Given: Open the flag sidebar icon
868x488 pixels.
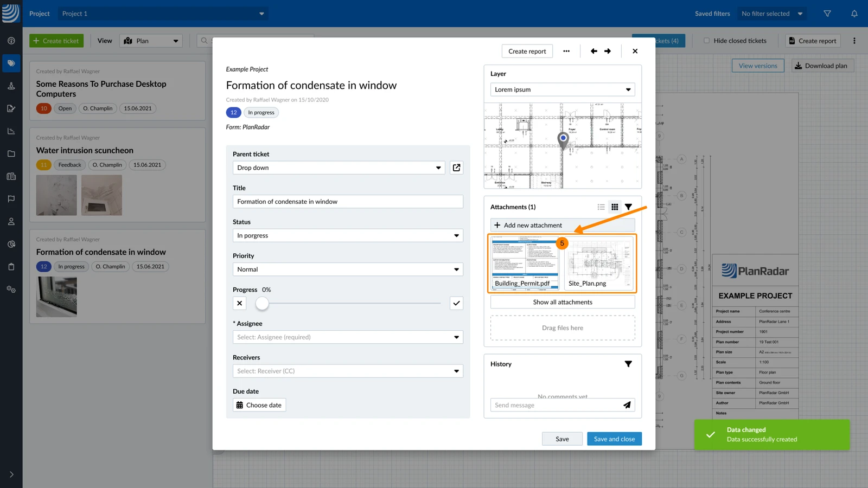Looking at the screenshot, I should [x=11, y=199].
